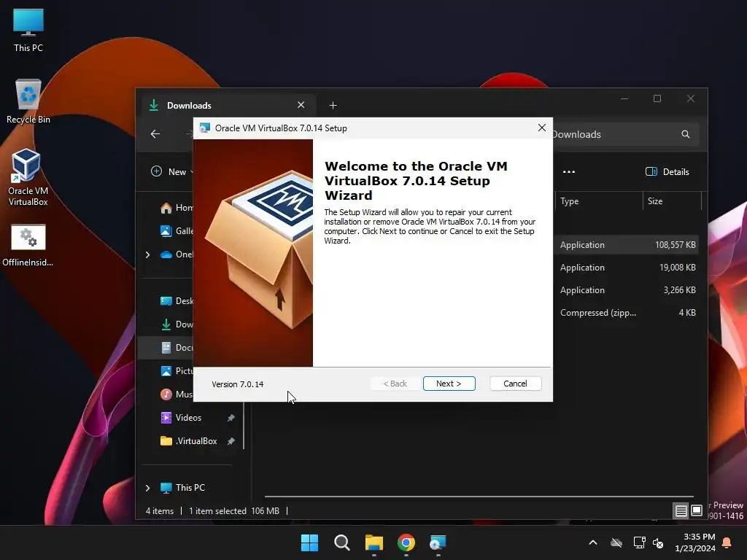The height and width of the screenshot is (560, 747).
Task: Open the notifications bell icon
Action: [x=727, y=542]
